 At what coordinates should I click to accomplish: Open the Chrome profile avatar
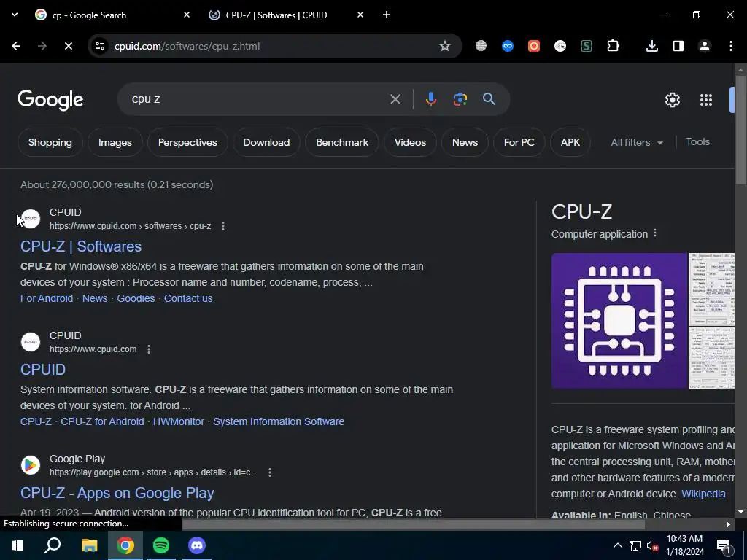coord(704,46)
